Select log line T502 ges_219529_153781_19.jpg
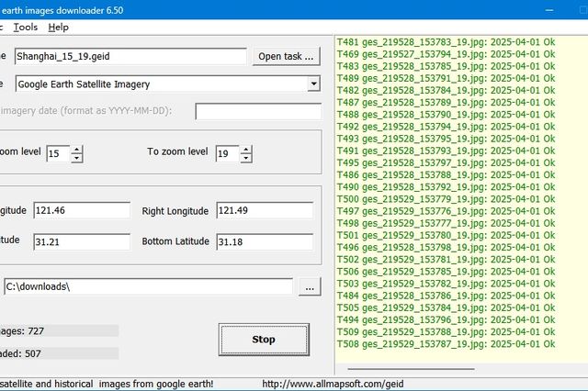Viewport: 588px width, 391px height. coord(446,260)
